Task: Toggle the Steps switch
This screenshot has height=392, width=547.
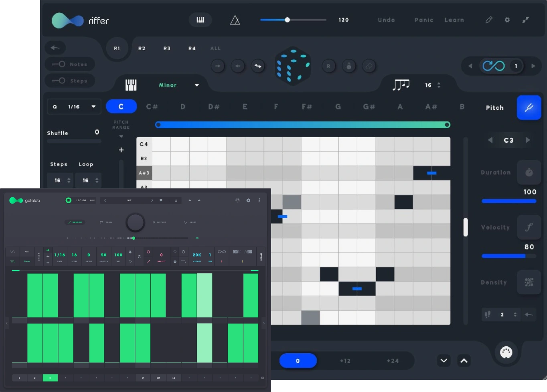Action: click(x=59, y=81)
